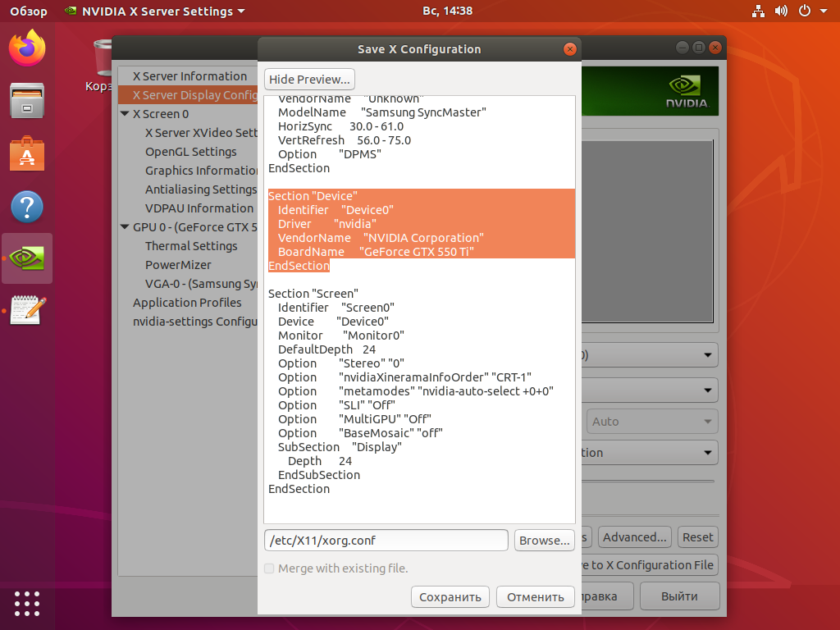Open the Files manager dock icon
This screenshot has height=630, width=840.
27,101
